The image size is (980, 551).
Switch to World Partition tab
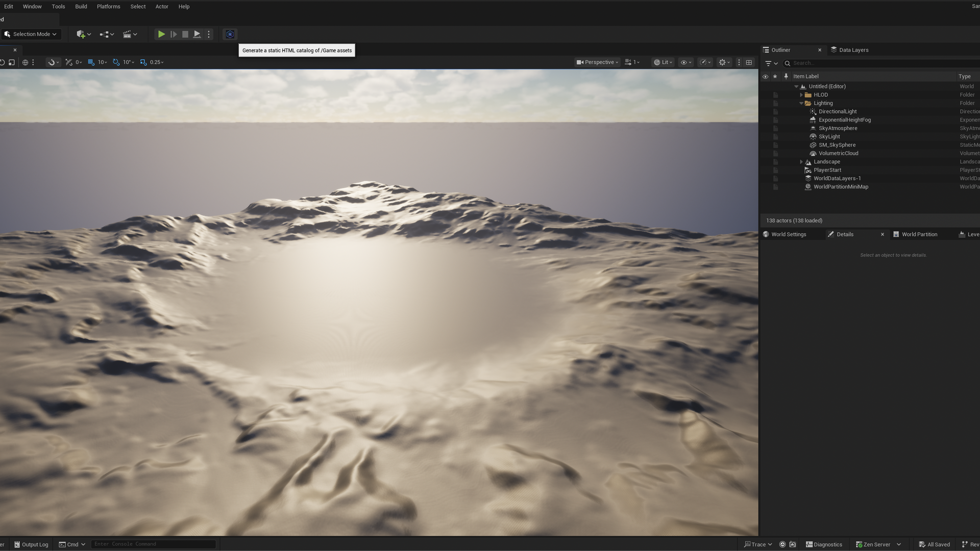point(915,235)
